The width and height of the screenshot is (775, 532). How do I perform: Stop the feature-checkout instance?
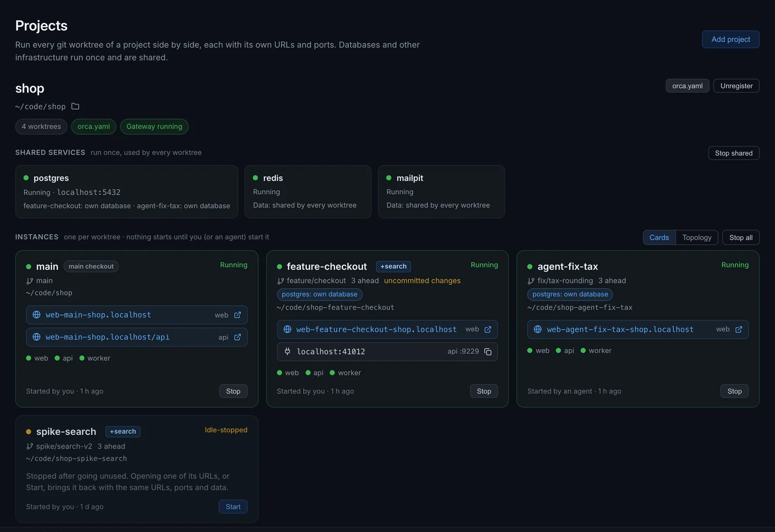(x=484, y=392)
